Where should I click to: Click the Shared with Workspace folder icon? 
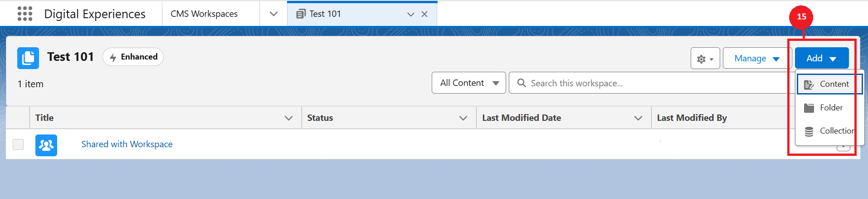point(46,145)
